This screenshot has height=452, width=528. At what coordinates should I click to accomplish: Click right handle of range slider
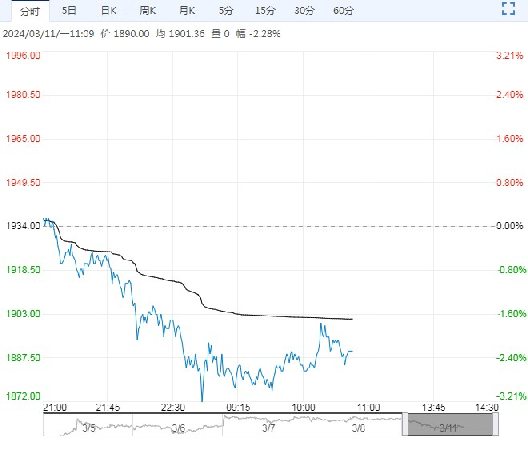point(496,424)
